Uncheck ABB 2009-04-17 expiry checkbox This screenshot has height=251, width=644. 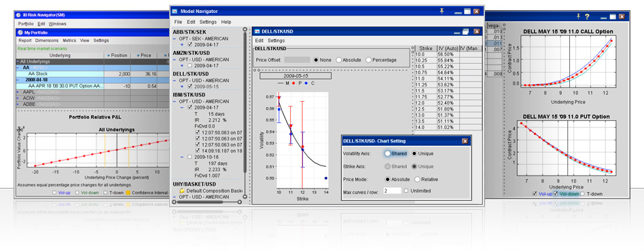point(190,44)
